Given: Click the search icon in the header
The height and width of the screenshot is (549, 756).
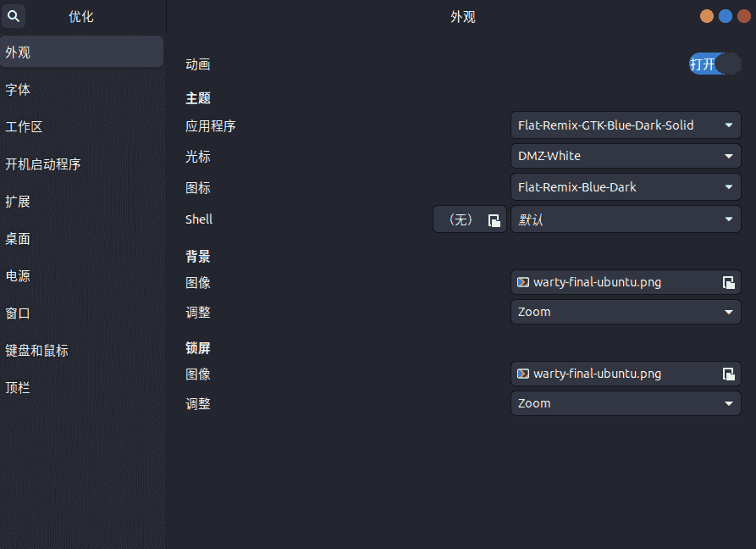Looking at the screenshot, I should click(14, 16).
